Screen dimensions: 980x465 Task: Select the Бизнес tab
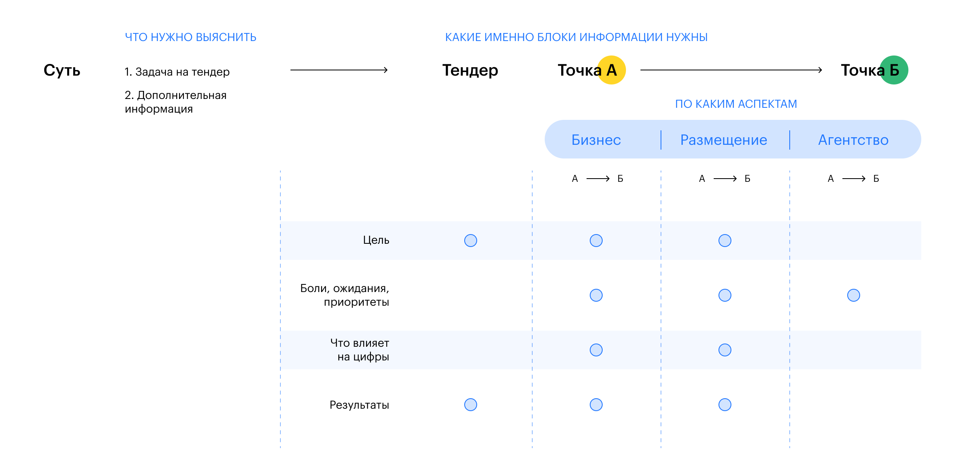[596, 140]
